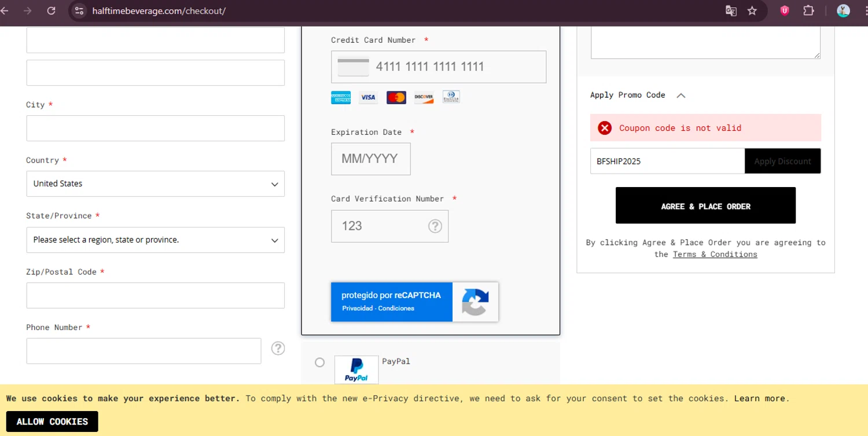Click the red error icon in coupon message
This screenshot has height=436, width=868.
point(605,128)
